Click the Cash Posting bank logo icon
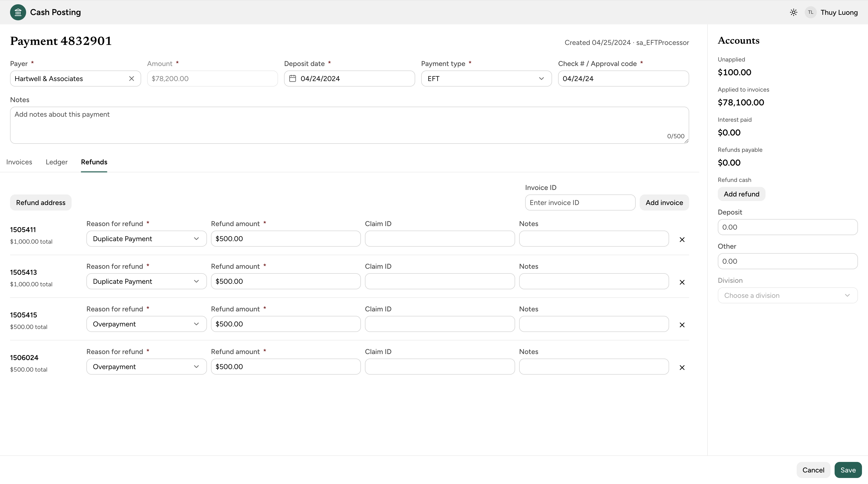The image size is (868, 484). pyautogui.click(x=18, y=12)
